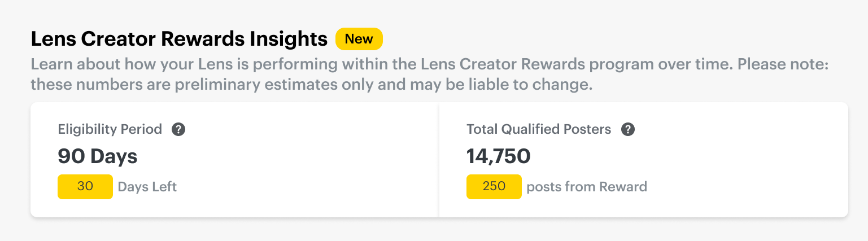Click the 14,750 posters count
The image size is (868, 241).
click(498, 156)
